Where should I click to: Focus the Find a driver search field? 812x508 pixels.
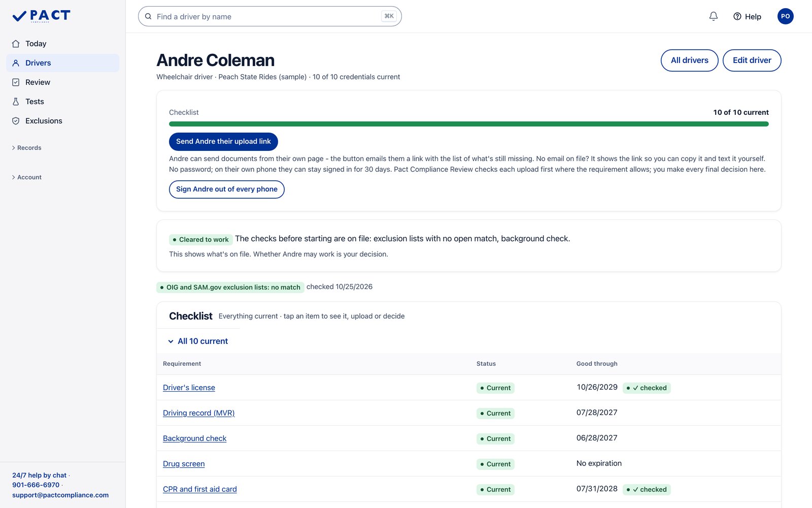coord(270,16)
